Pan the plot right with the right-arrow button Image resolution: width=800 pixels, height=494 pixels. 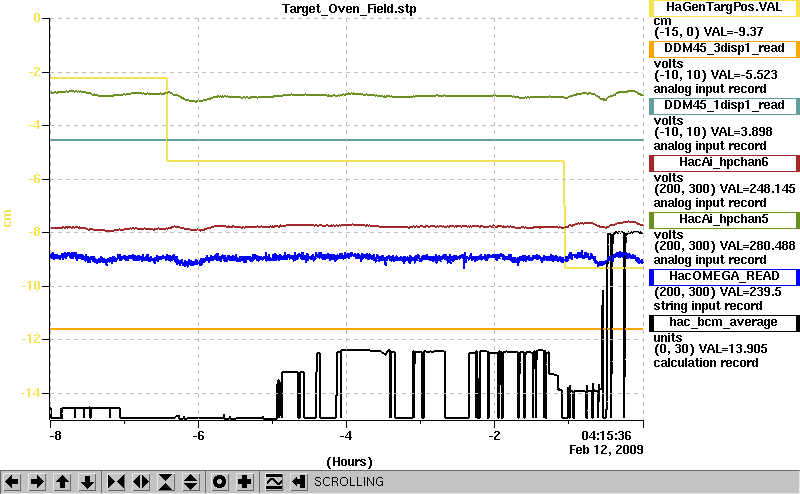pyautogui.click(x=37, y=482)
